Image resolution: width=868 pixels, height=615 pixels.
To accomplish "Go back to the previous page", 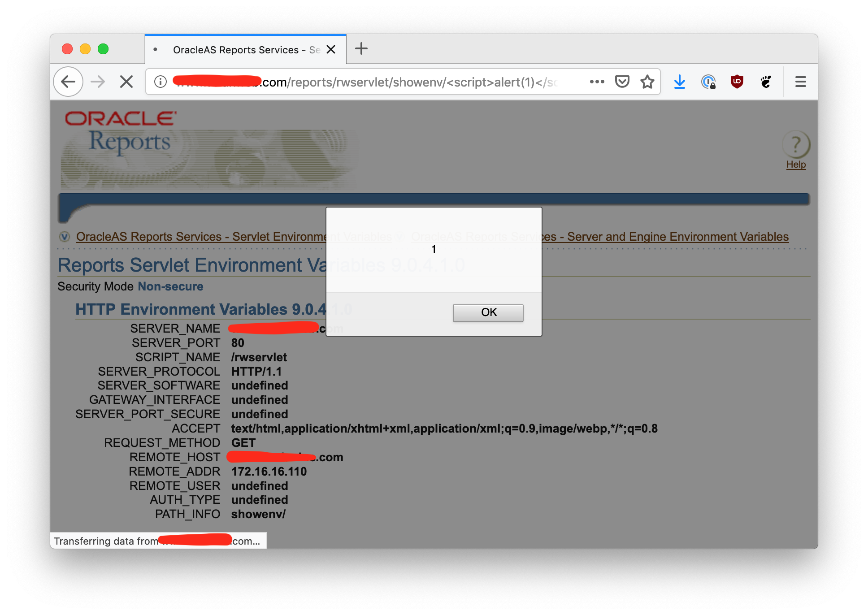I will coord(68,82).
